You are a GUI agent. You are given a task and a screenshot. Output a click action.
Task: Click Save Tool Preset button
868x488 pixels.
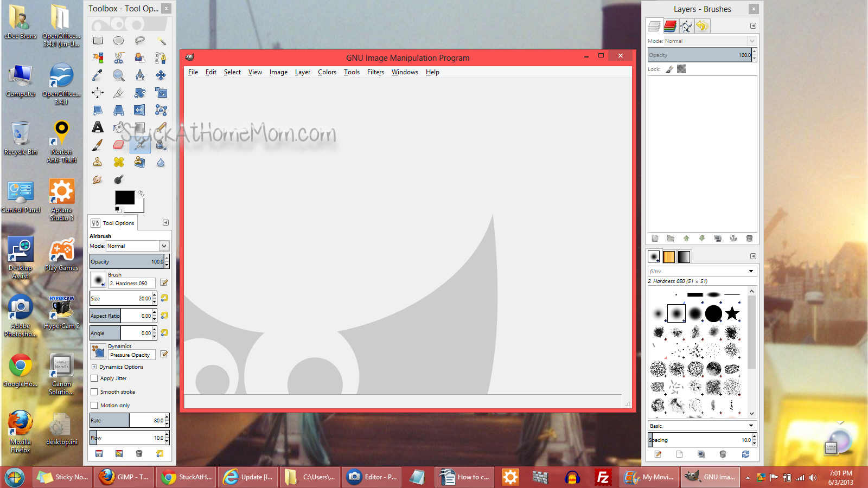[x=99, y=453]
